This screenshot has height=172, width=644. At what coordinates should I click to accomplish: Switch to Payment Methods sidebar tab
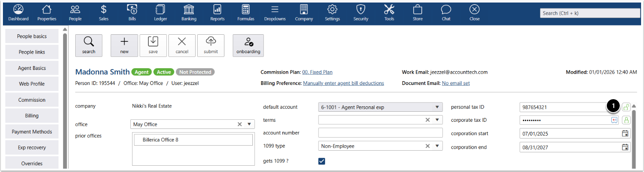[32, 132]
